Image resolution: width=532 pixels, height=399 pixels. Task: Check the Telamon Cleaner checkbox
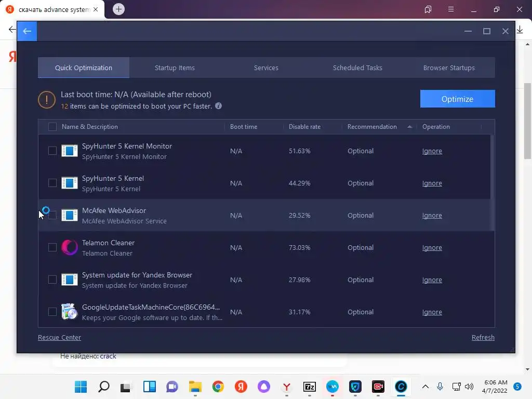(x=52, y=247)
